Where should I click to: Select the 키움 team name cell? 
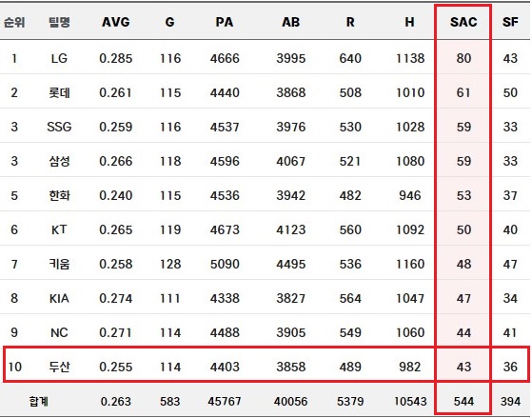pyautogui.click(x=59, y=264)
